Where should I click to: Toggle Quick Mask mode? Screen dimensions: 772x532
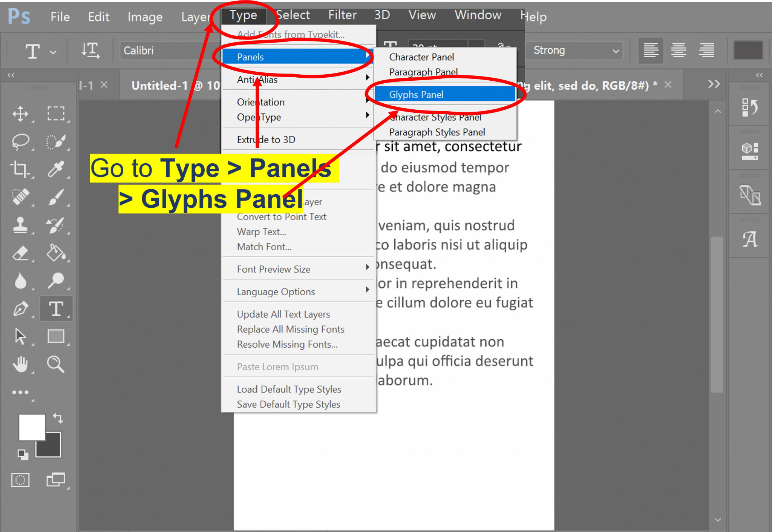tap(20, 480)
